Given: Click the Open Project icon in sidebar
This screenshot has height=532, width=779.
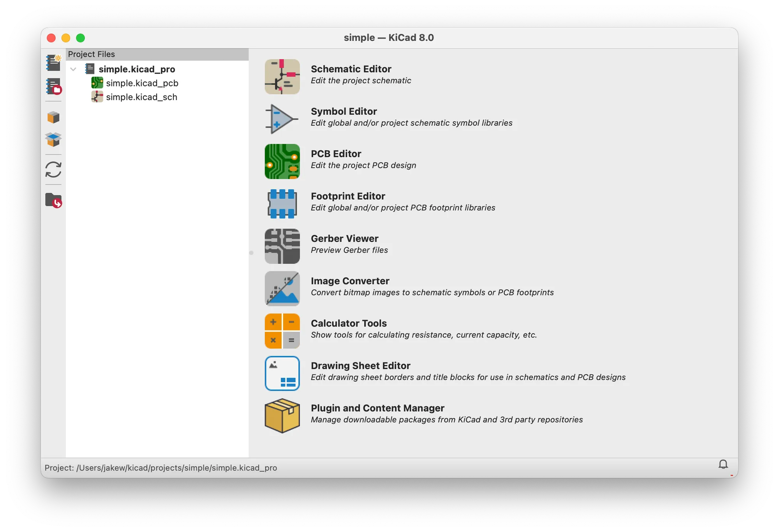Looking at the screenshot, I should pos(53,86).
